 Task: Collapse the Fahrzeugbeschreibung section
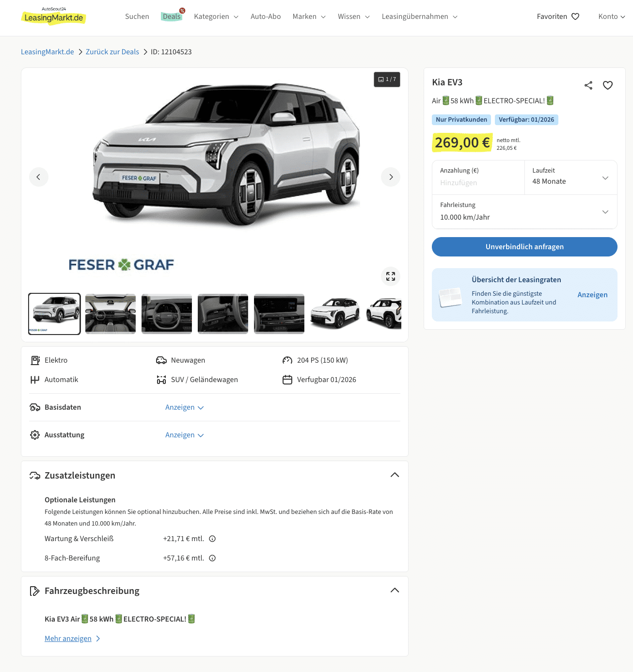[x=395, y=591]
